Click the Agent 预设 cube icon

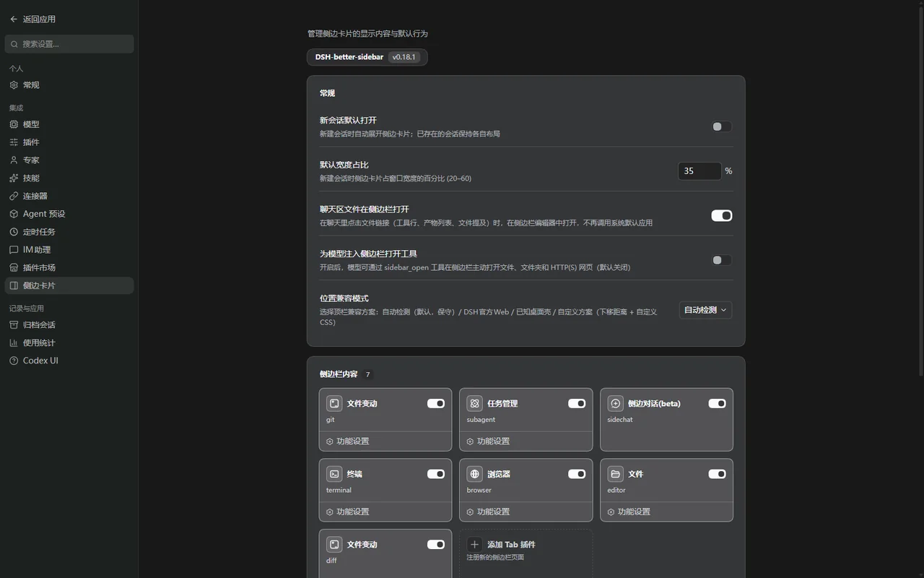pyautogui.click(x=14, y=214)
